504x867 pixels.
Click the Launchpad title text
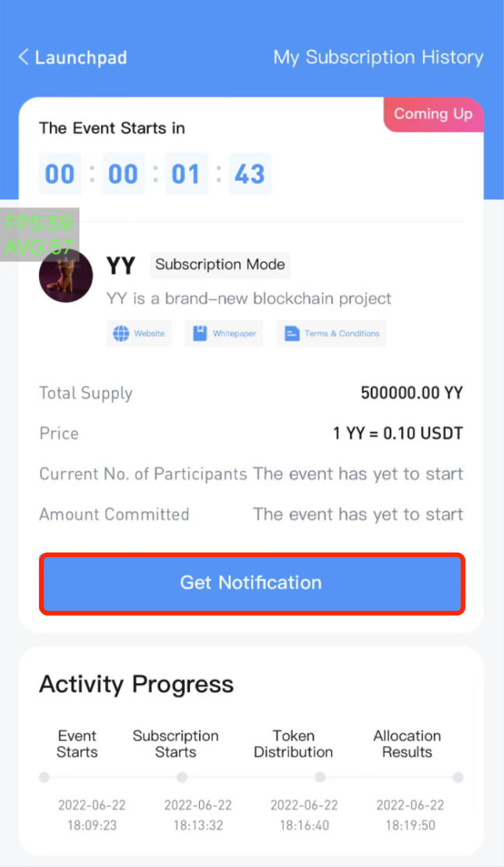[x=81, y=58]
